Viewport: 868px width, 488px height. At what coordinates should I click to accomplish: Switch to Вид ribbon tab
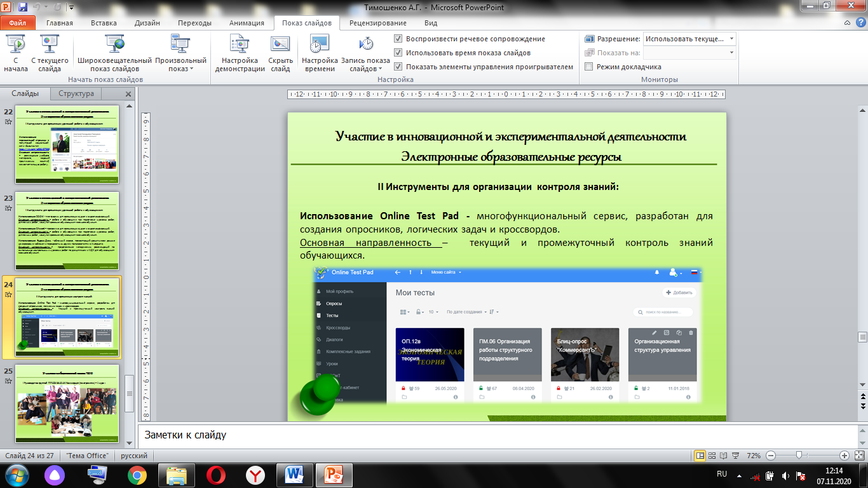(x=431, y=23)
